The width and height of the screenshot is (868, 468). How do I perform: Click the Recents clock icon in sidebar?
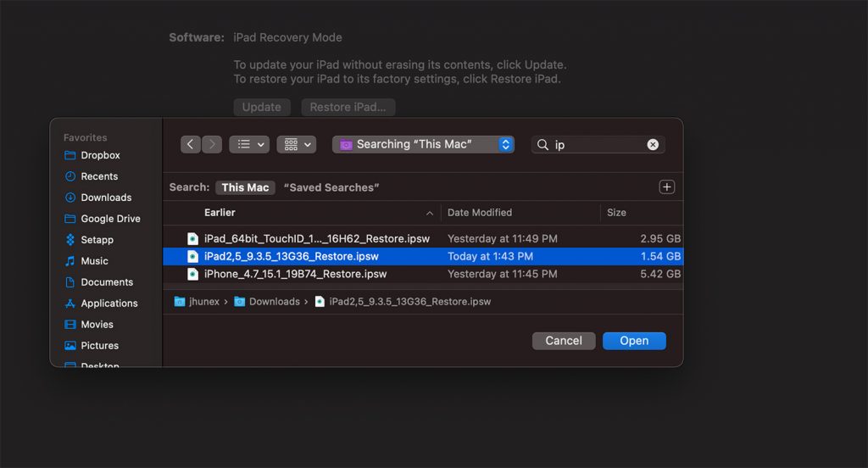(x=70, y=176)
